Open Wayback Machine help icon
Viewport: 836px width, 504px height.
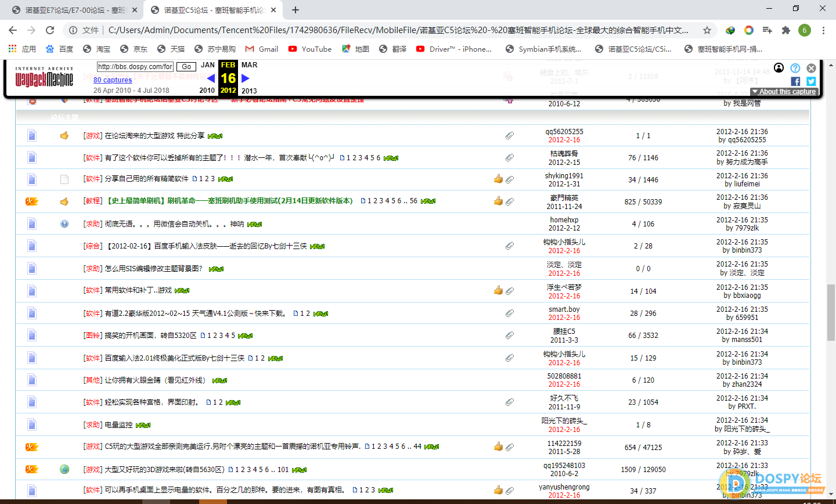[795, 68]
